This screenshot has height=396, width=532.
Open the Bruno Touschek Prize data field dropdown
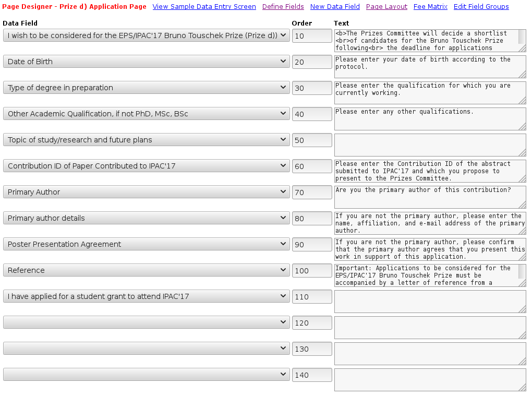click(x=147, y=35)
